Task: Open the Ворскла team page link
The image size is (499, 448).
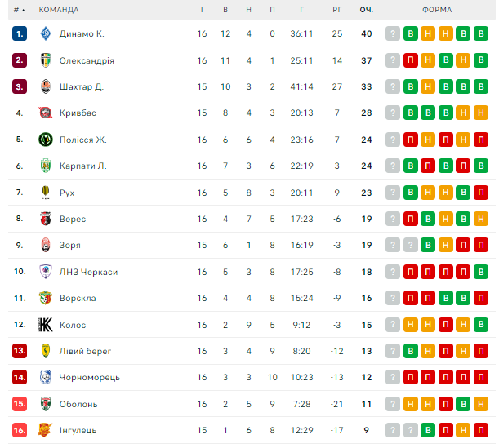Action: tap(78, 298)
